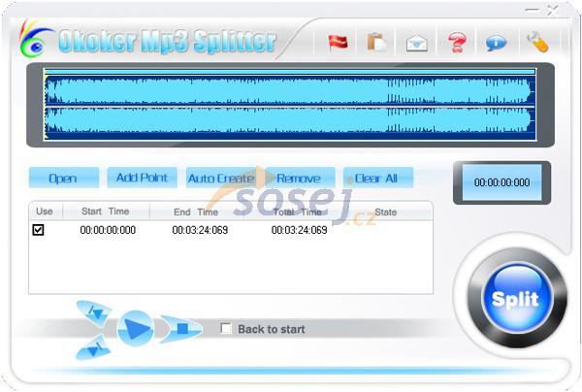The height and width of the screenshot is (392, 582).
Task: Click the Clear All button
Action: pos(378,178)
